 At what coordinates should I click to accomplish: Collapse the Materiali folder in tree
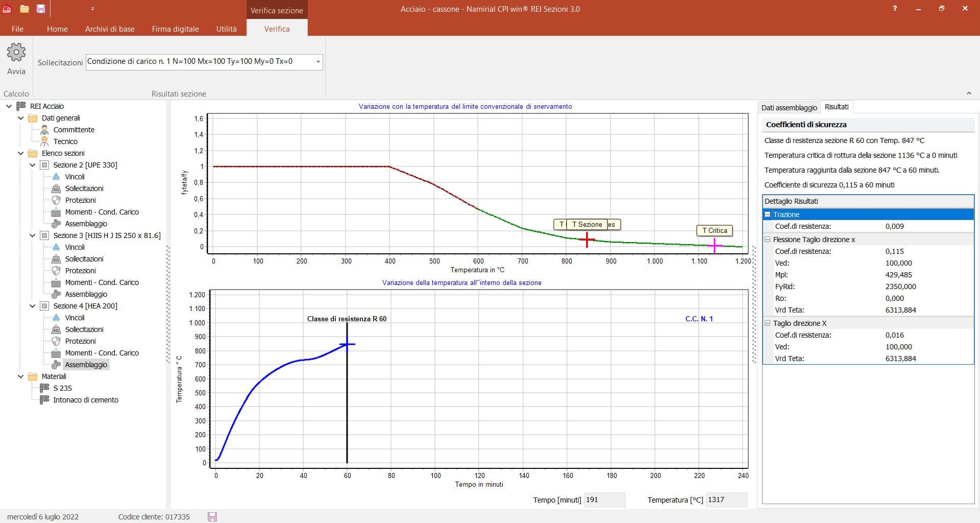[x=21, y=376]
